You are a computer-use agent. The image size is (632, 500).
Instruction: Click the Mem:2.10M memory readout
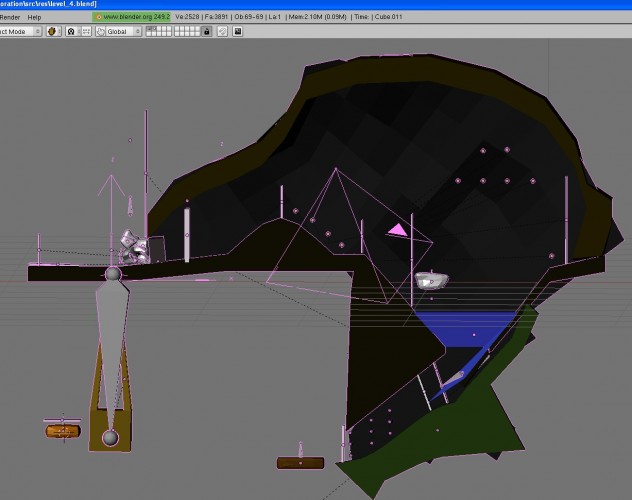pos(318,17)
